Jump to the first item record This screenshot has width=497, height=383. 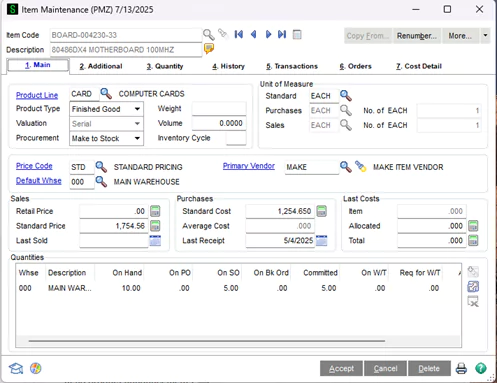coord(239,34)
